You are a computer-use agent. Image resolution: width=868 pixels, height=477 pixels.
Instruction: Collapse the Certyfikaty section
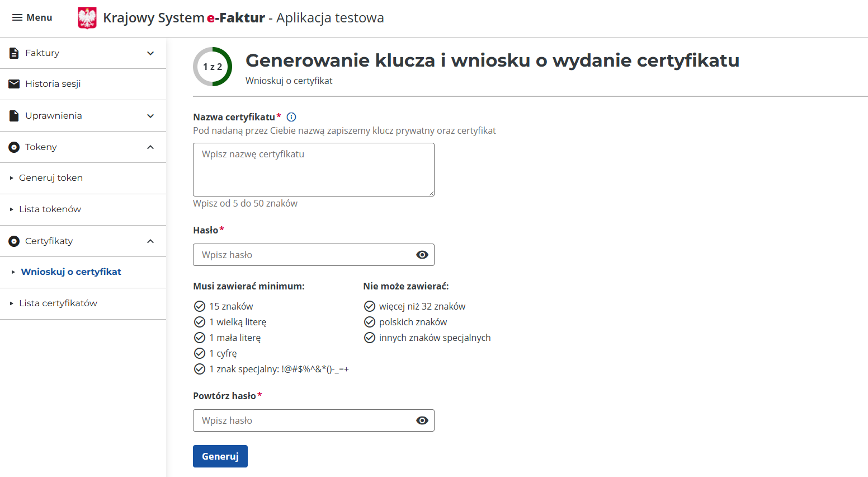[x=150, y=241]
